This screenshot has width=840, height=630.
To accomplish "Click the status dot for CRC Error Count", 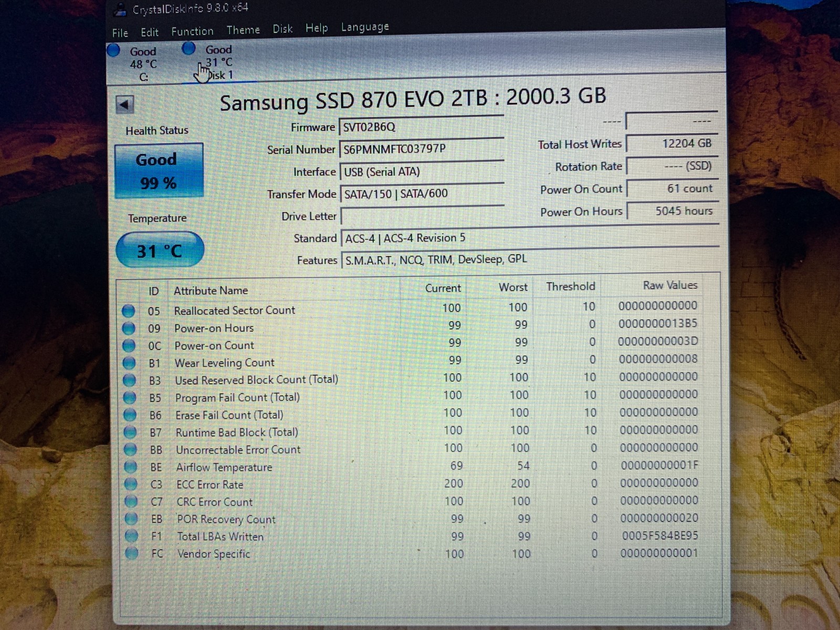I will [131, 502].
